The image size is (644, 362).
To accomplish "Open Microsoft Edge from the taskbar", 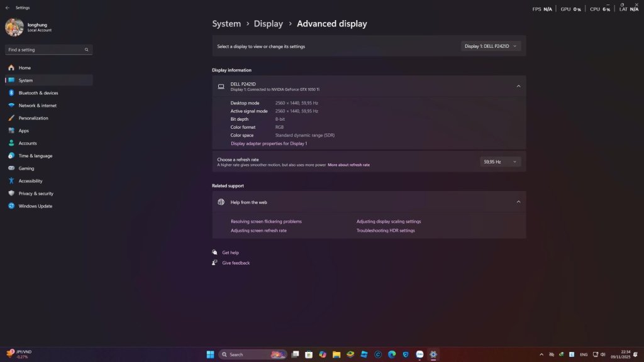I will [x=391, y=354].
